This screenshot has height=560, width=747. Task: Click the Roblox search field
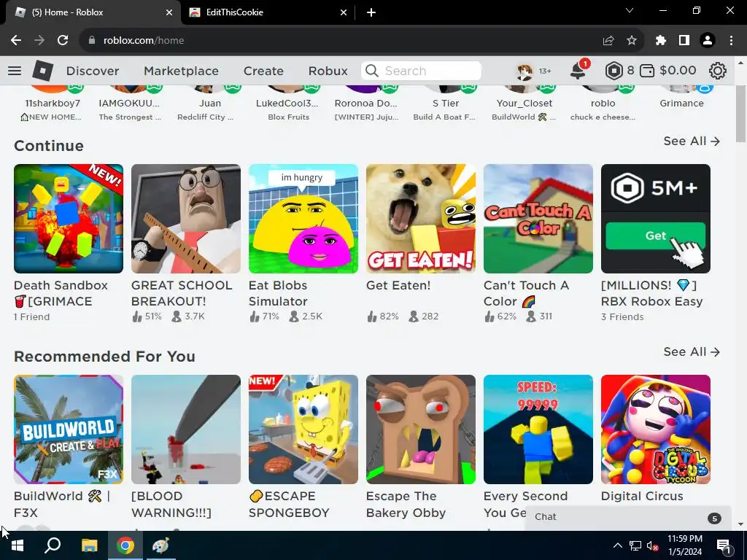(x=421, y=71)
